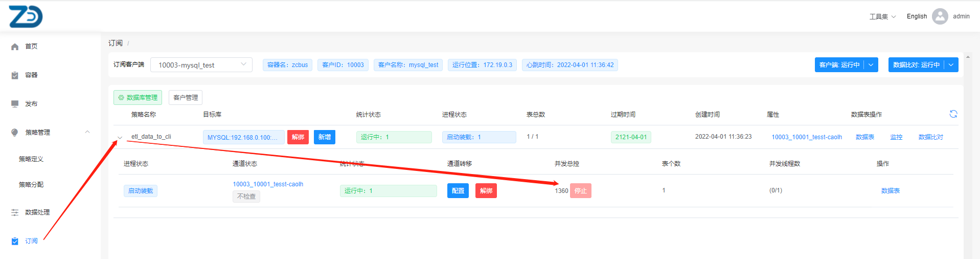The width and height of the screenshot is (980, 259).
Task: Click the subscription icon in sidebar
Action: pos(15,241)
